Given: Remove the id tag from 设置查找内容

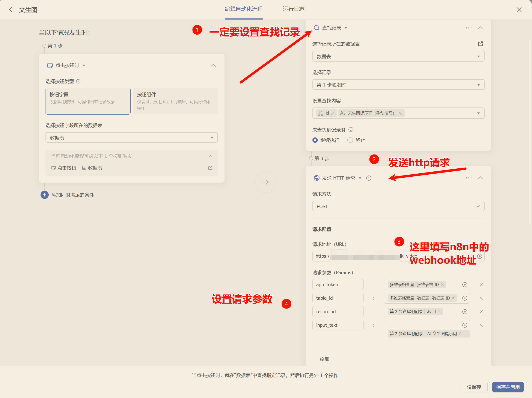Looking at the screenshot, I should 333,113.
